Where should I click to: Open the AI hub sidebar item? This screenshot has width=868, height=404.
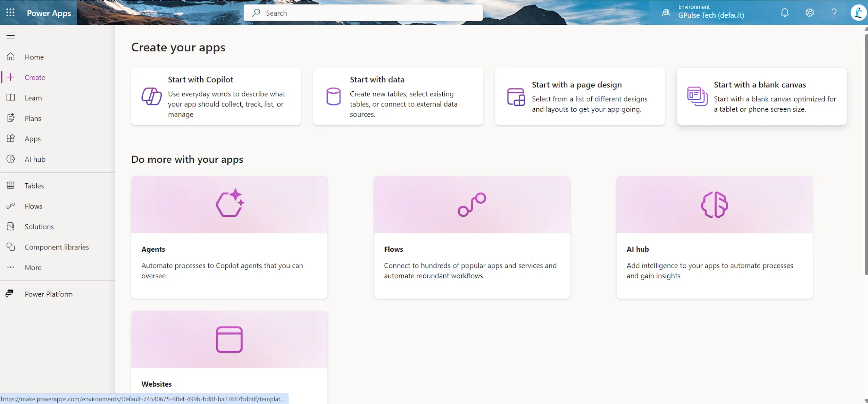click(x=35, y=159)
